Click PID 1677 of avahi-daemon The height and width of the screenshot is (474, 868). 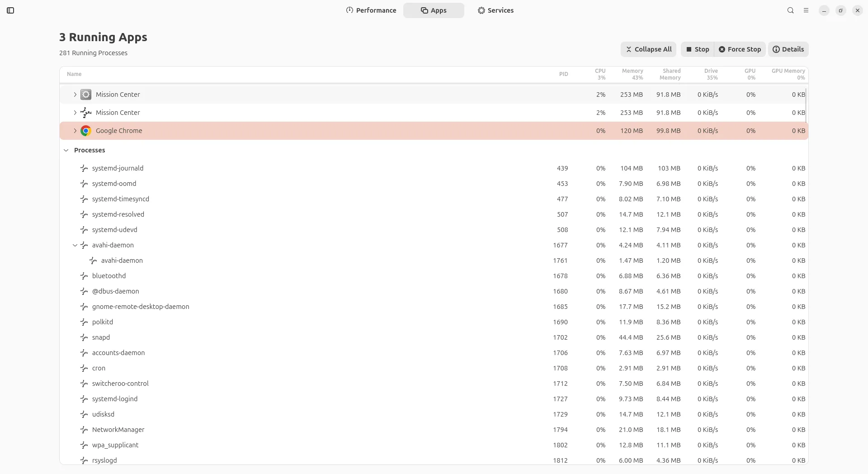click(x=560, y=245)
